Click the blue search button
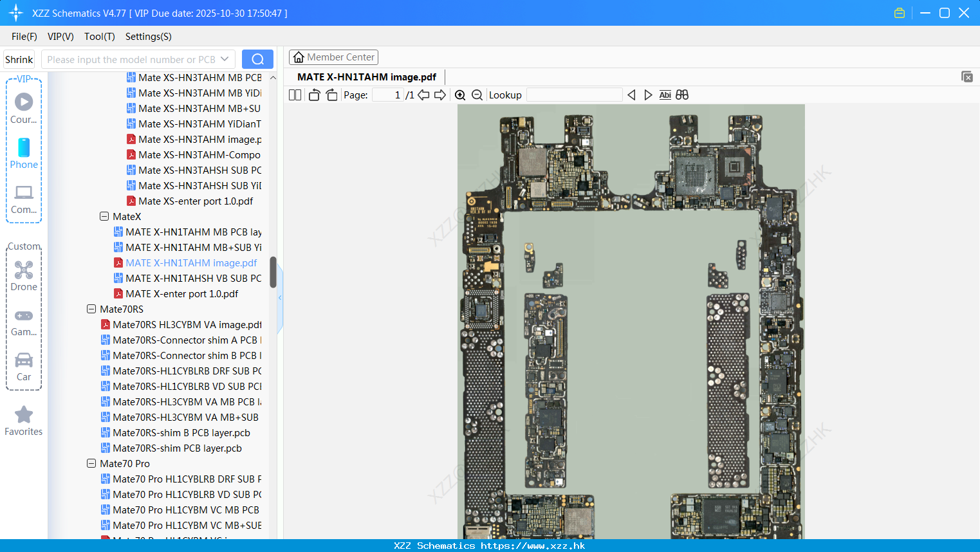Viewport: 980px width, 552px height. [x=257, y=59]
